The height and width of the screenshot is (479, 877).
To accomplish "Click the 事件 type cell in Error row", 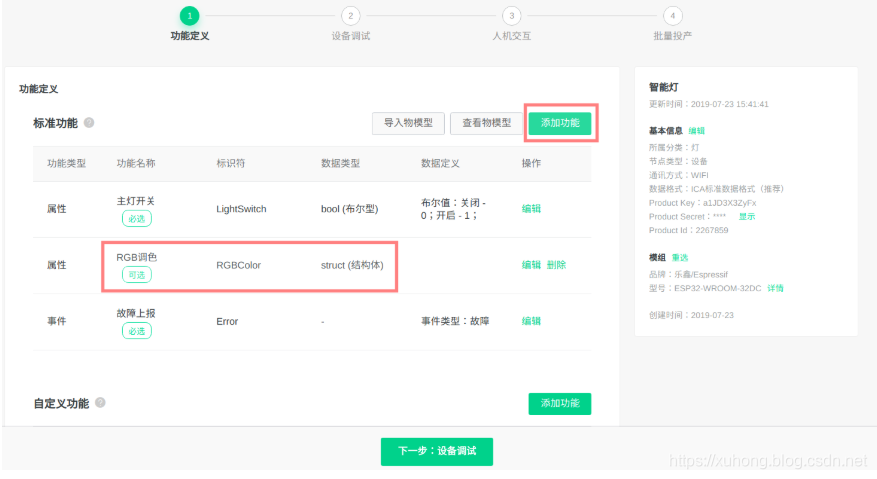I will pos(56,321).
